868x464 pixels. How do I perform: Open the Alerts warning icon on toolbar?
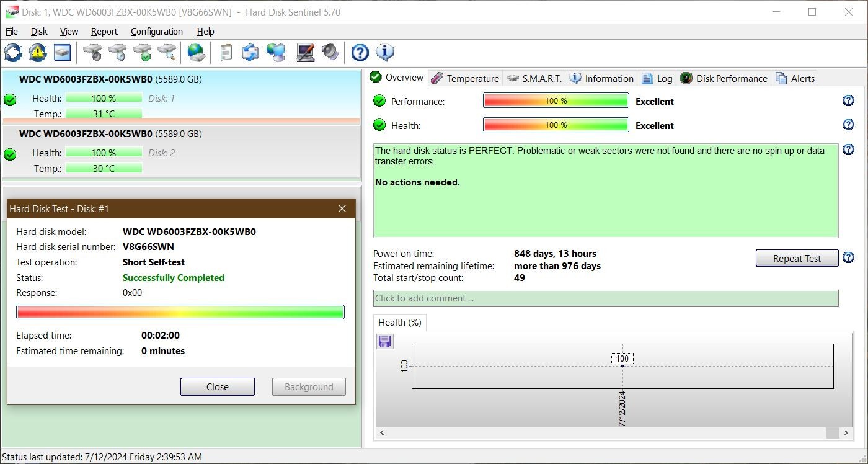[37, 52]
